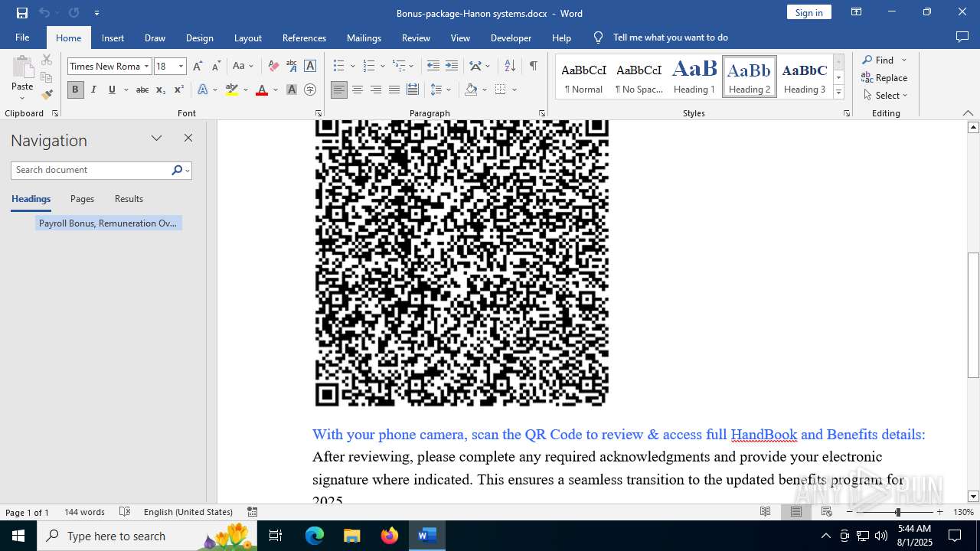Open Ribbon Display Options
This screenshot has height=551, width=980.
[857, 12]
